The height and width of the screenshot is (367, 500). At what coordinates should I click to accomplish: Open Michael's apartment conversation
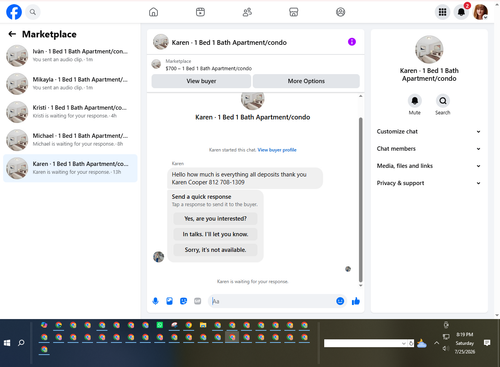coord(70,140)
